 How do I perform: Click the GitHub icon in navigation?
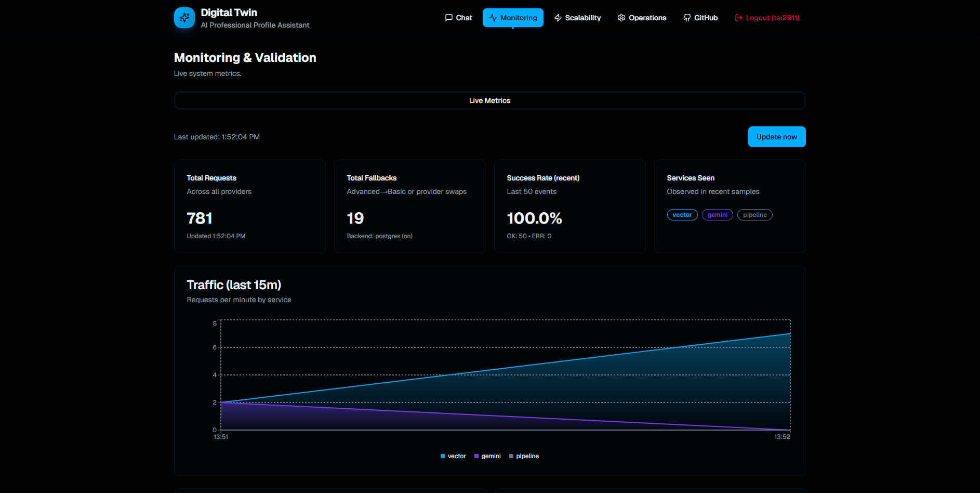coord(687,18)
